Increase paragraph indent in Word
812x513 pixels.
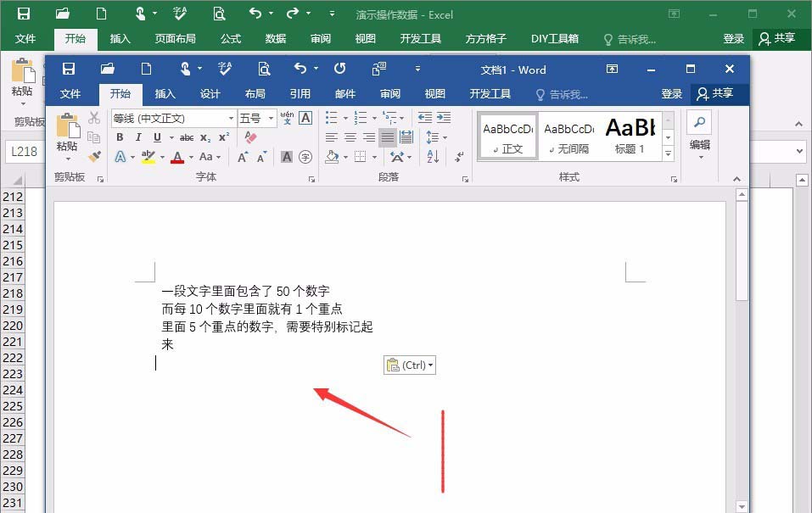pyautogui.click(x=444, y=118)
